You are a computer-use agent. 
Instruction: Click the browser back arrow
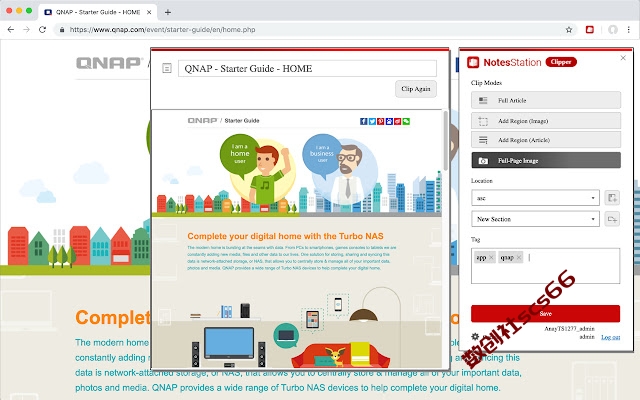tap(11, 29)
